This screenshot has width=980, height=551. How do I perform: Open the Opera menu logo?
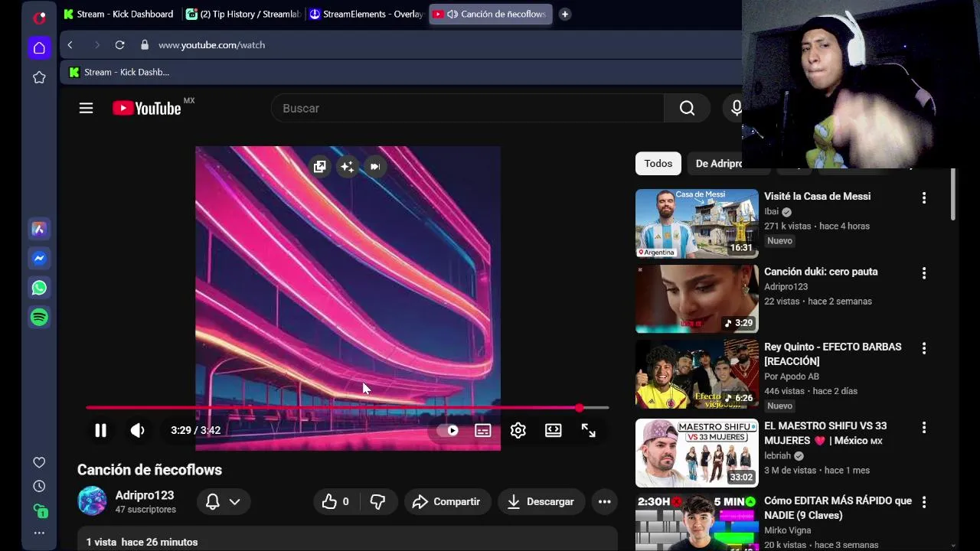point(39,17)
